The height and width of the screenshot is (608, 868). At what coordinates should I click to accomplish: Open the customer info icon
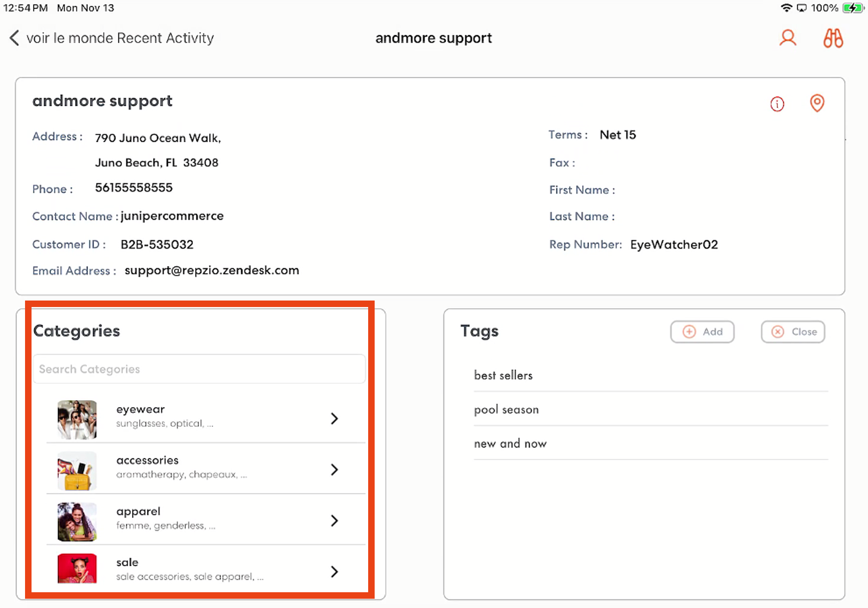pyautogui.click(x=777, y=104)
